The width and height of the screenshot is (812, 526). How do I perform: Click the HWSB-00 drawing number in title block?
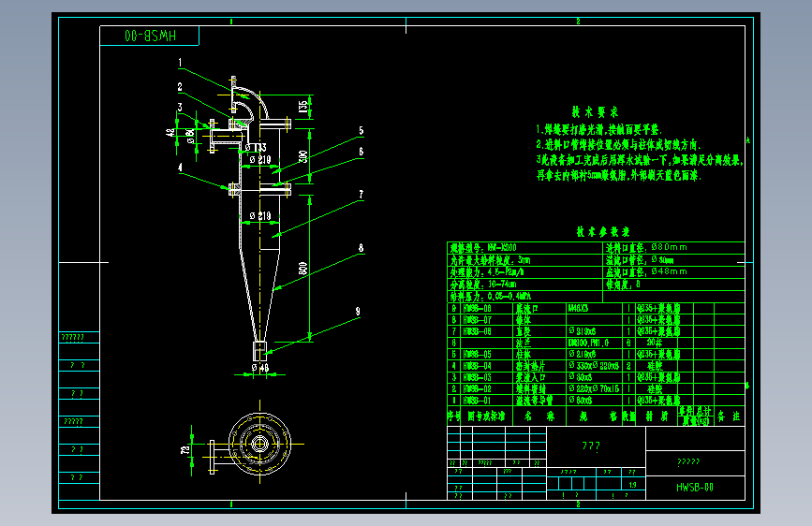pos(694,488)
